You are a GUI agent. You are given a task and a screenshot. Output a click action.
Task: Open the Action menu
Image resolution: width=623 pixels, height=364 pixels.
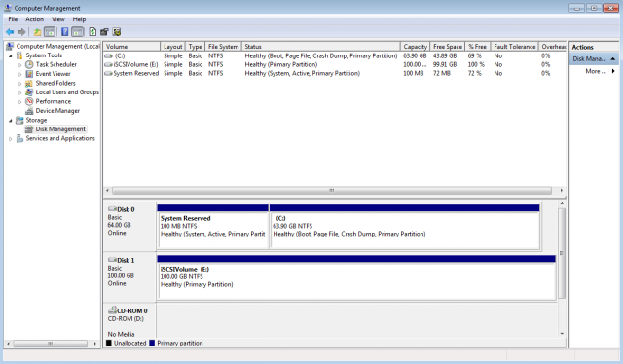point(35,19)
